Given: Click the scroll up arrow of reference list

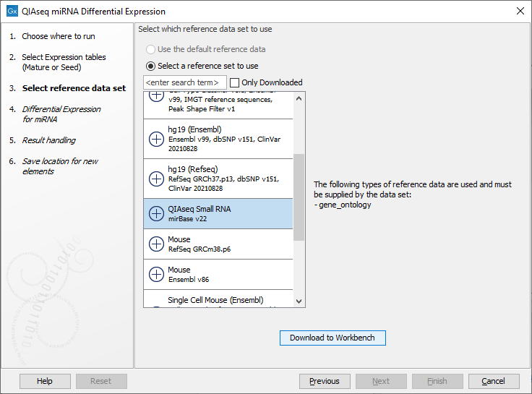Looking at the screenshot, I should [299, 98].
